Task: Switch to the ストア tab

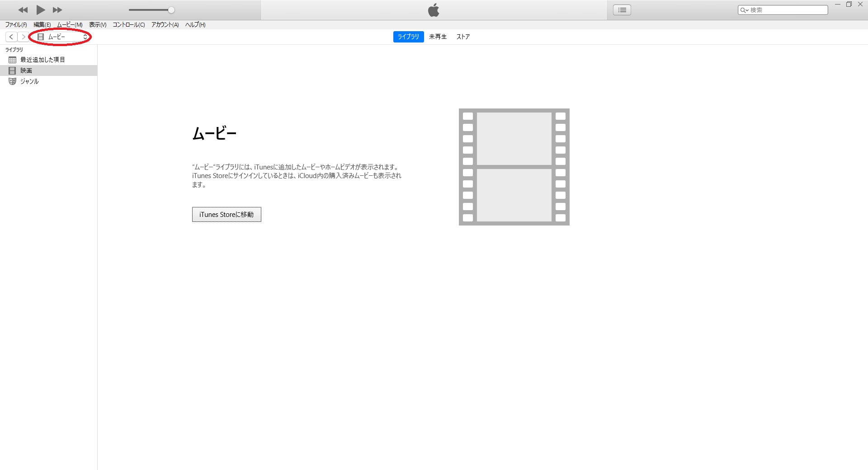Action: pyautogui.click(x=463, y=37)
